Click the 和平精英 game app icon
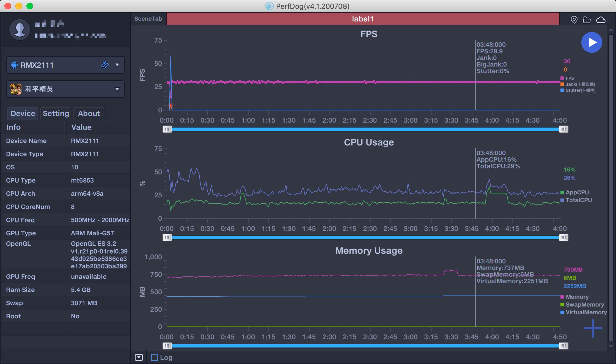The image size is (616, 364). tap(16, 89)
